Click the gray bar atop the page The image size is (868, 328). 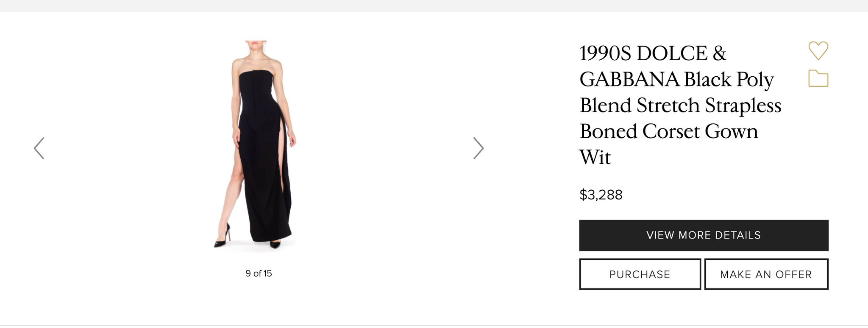[x=434, y=6]
